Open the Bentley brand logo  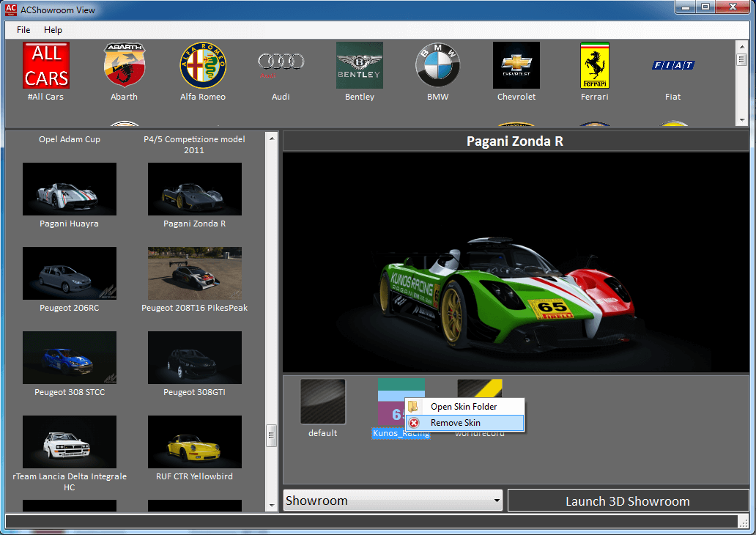(x=360, y=65)
